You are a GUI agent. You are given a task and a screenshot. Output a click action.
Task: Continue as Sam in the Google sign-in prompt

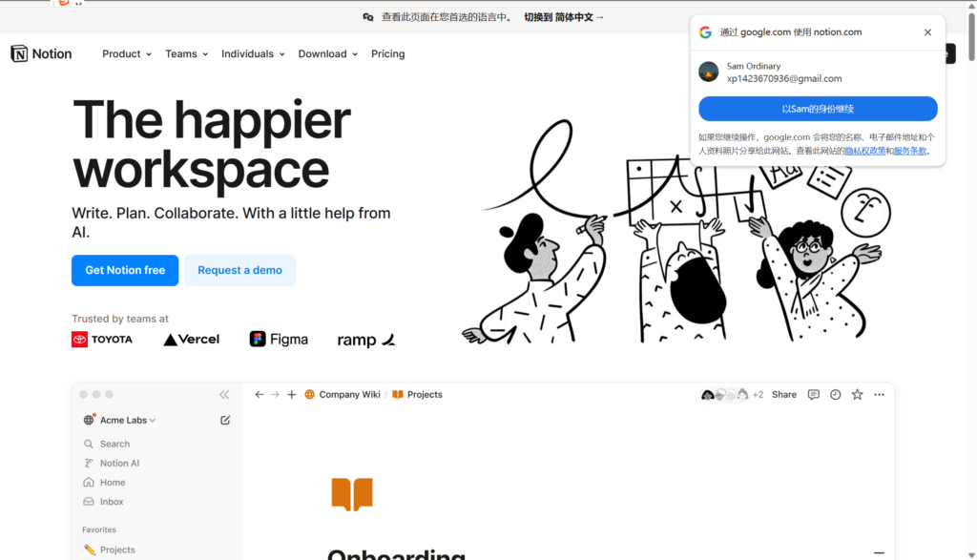[x=817, y=109]
